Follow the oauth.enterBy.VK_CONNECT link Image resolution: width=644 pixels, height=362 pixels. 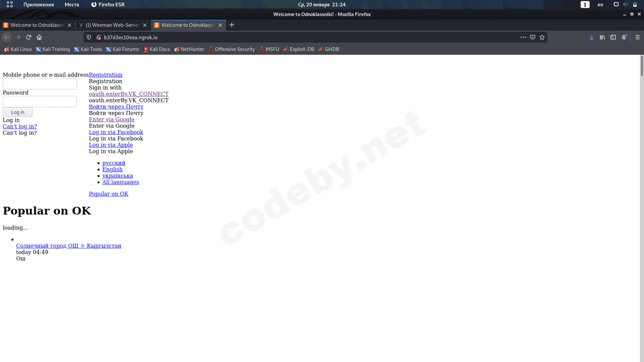(x=129, y=94)
